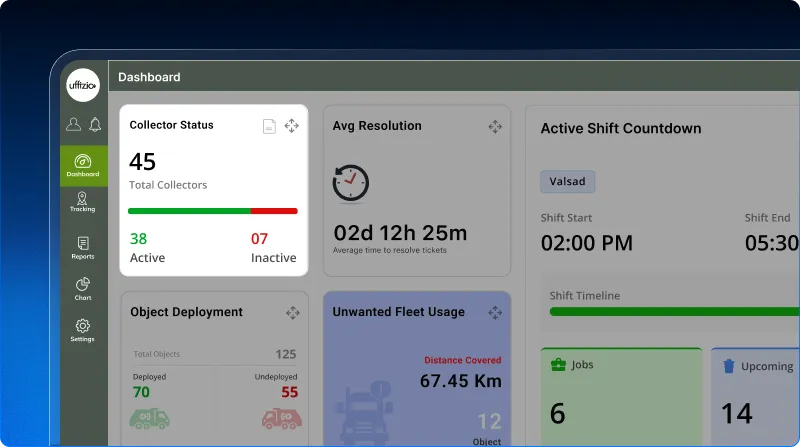Click the uffizio logo
Screen dimensions: 800x447
(83, 85)
